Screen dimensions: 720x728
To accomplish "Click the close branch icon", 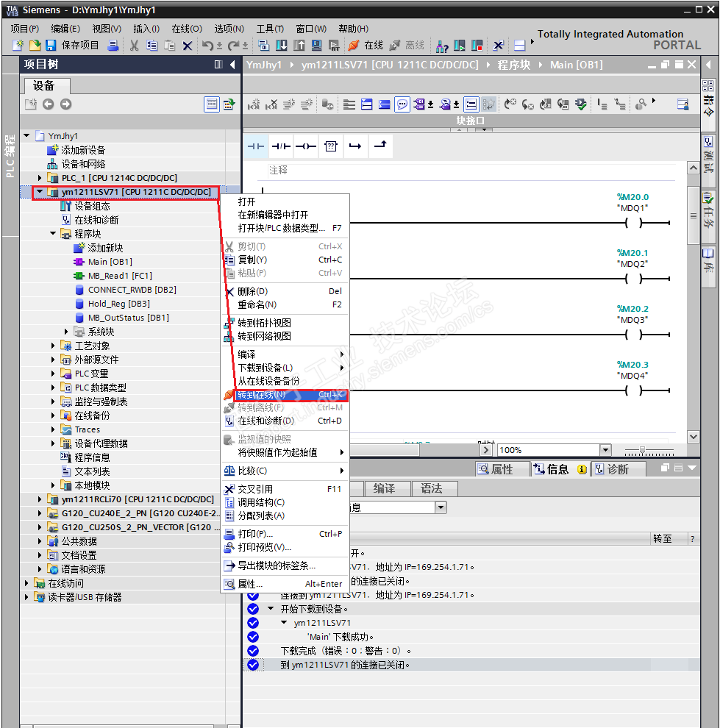I will 379,146.
